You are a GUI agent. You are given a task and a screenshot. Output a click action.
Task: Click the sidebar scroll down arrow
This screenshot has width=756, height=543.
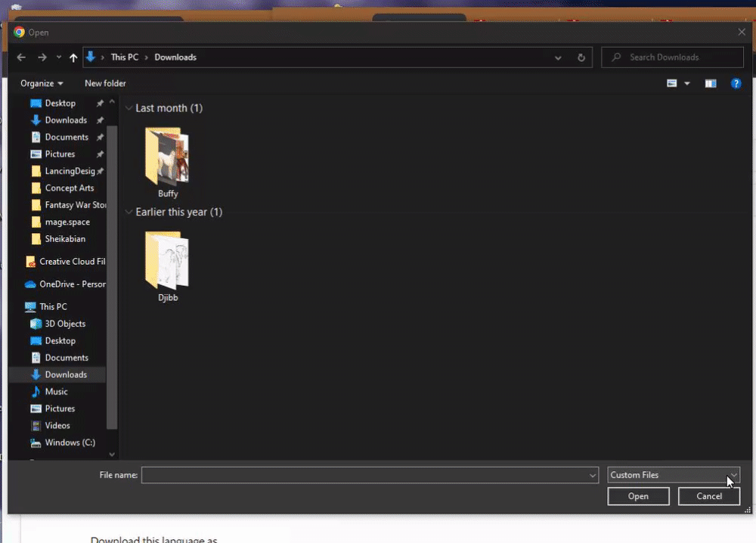click(112, 455)
